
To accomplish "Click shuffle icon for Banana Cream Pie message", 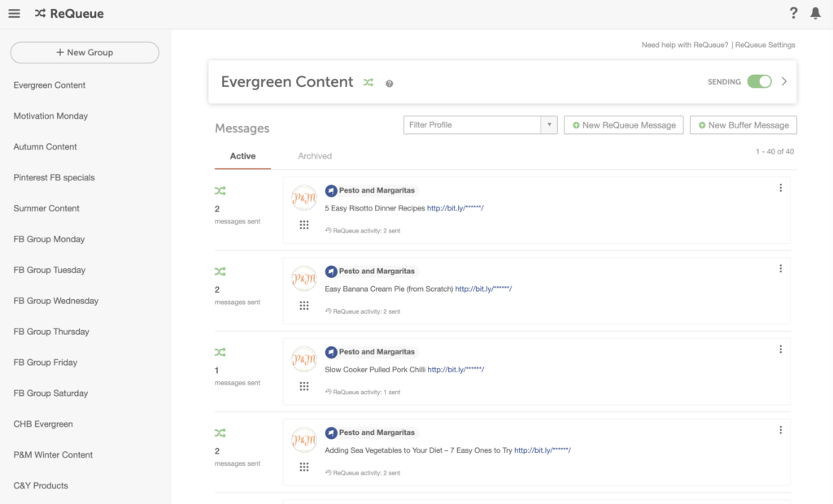I will [220, 272].
